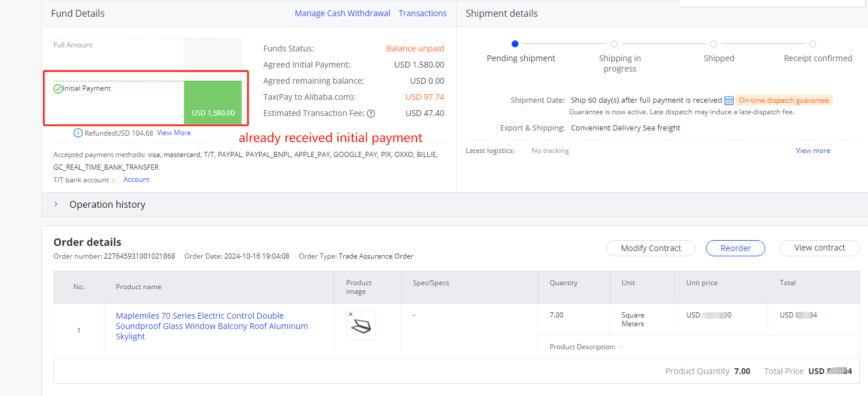
Task: Click the question mark icon near Transaction Fee
Action: (x=371, y=114)
